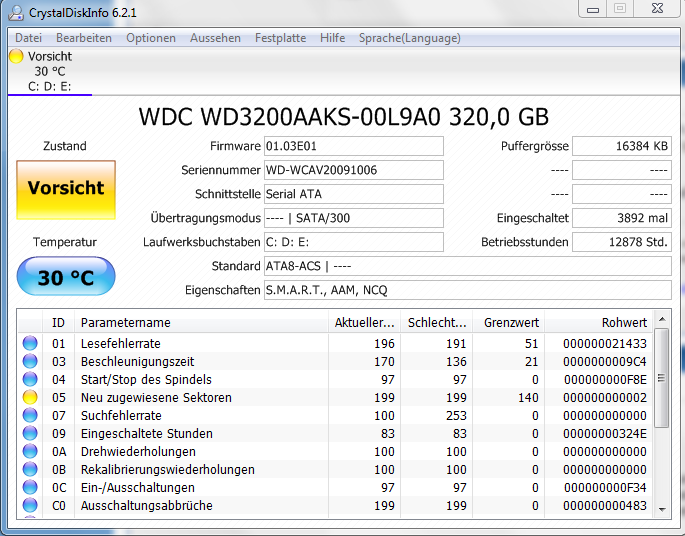Click the Schnittstelle field Serial ATA
Viewport: 685px width, 536px height.
[x=354, y=194]
